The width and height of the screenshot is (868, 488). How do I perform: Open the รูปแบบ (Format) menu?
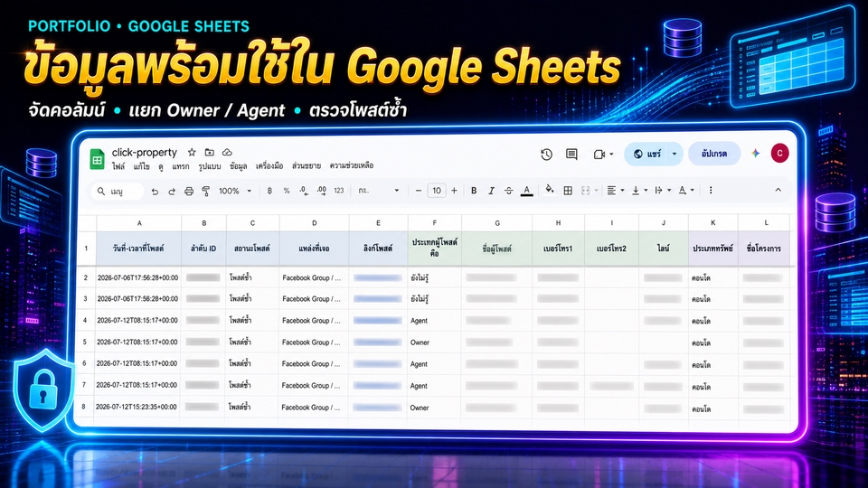coord(209,166)
